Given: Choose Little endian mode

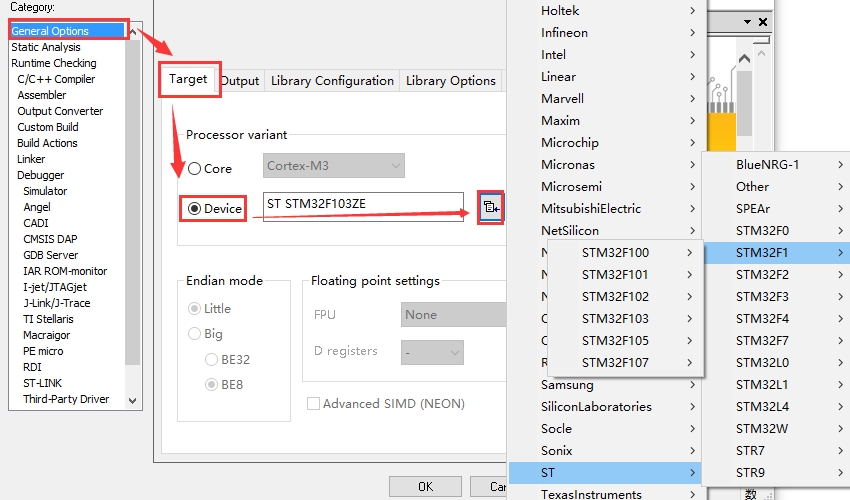Looking at the screenshot, I should coord(194,309).
